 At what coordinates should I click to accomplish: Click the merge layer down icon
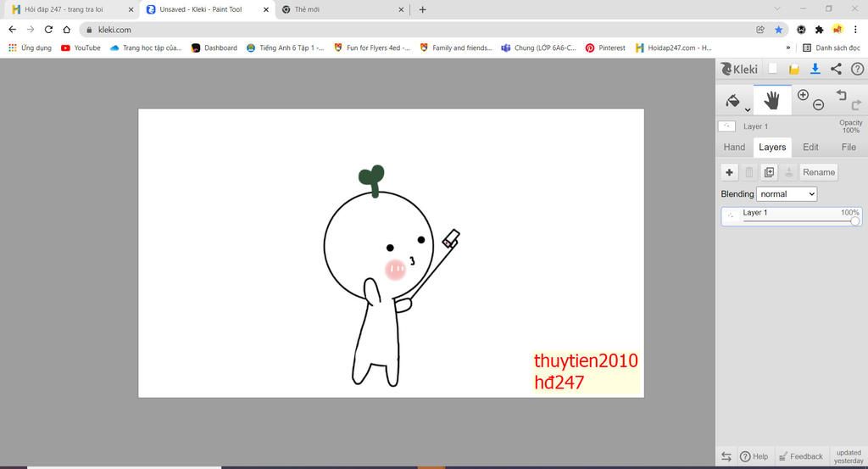pos(789,172)
